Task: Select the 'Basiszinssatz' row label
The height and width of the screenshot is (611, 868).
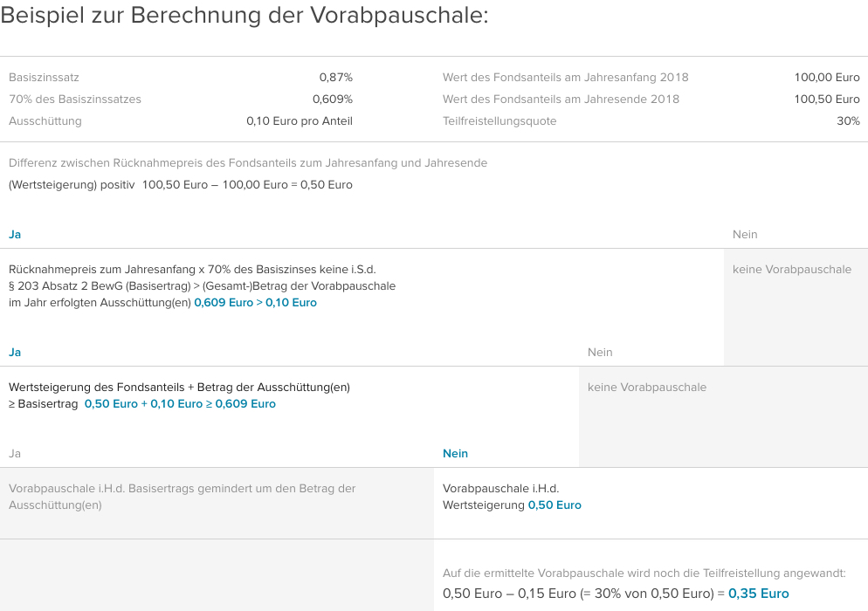Action: pyautogui.click(x=44, y=78)
